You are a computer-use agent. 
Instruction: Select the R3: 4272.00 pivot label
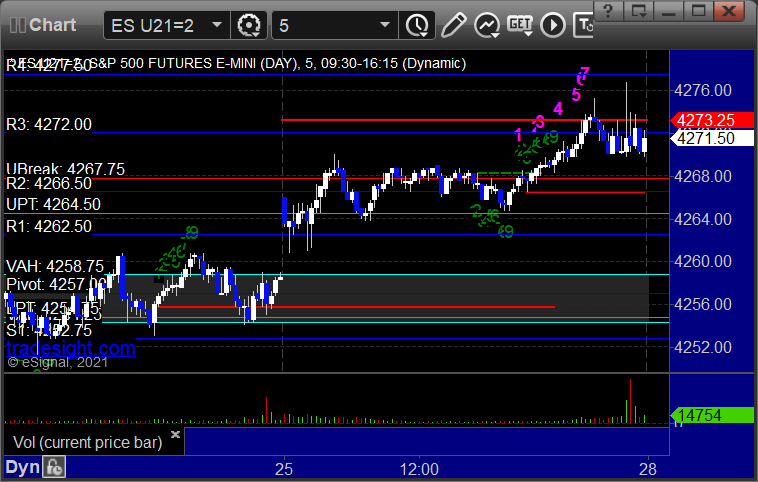[x=49, y=124]
